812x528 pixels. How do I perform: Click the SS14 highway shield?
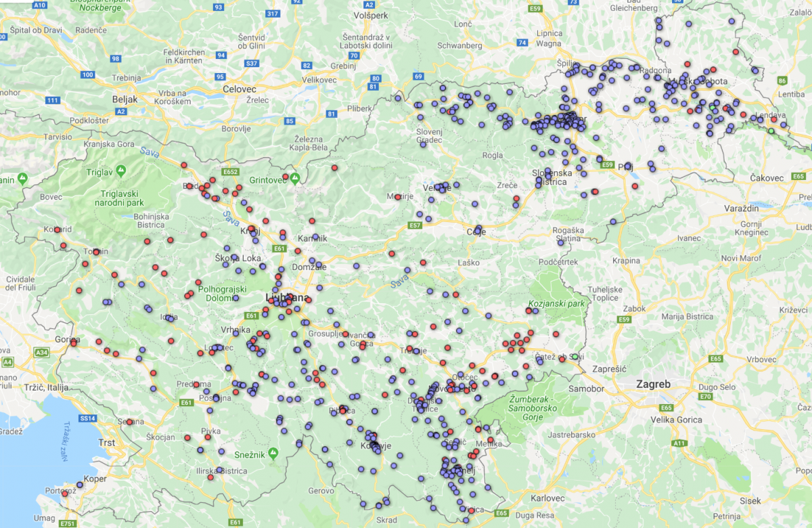pos(88,418)
